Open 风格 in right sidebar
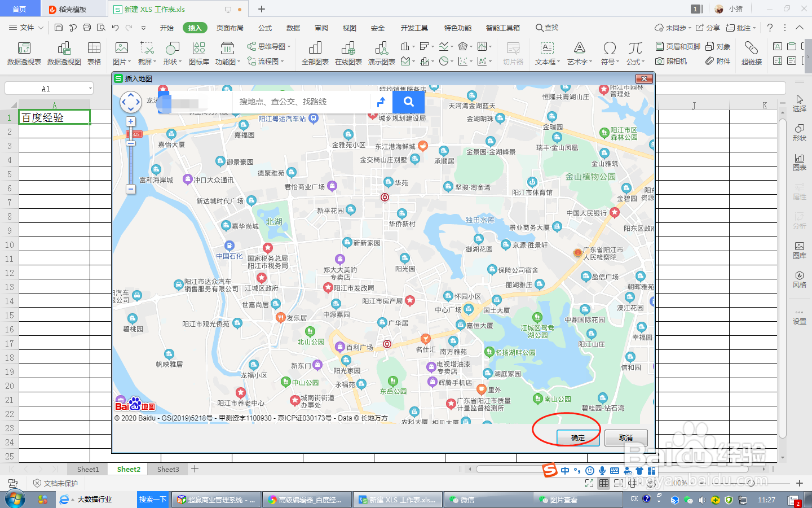The height and width of the screenshot is (508, 812). click(799, 279)
